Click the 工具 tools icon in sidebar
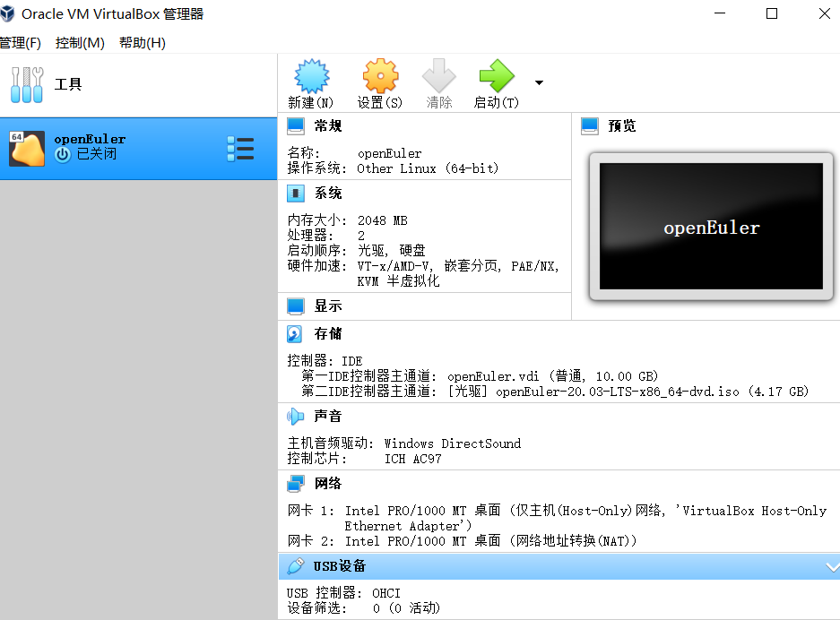Viewport: 840px width, 620px height. pos(27,83)
